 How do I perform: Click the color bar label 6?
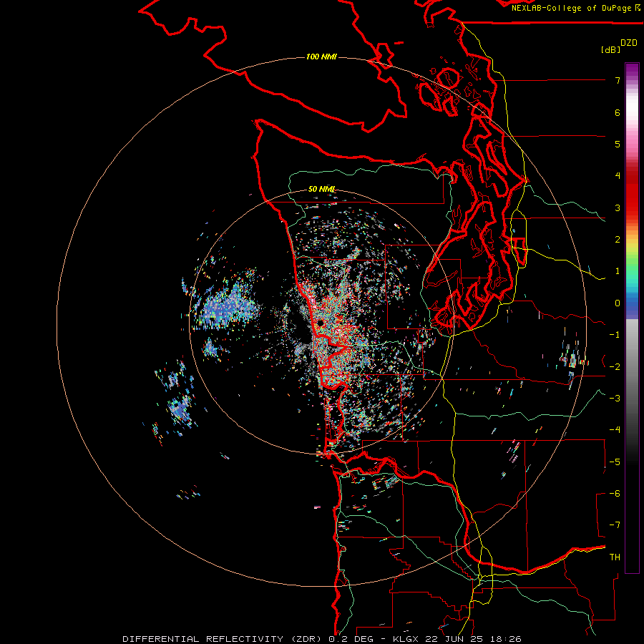618,112
